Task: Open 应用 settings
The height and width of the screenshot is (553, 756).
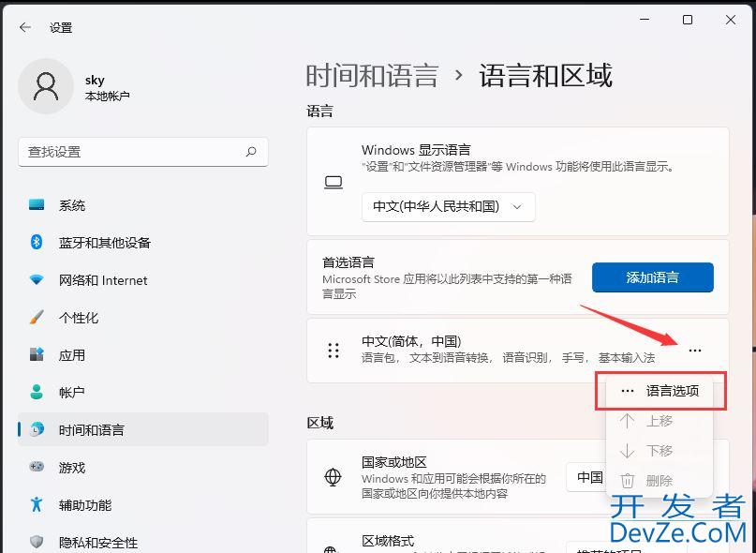Action: point(142,355)
